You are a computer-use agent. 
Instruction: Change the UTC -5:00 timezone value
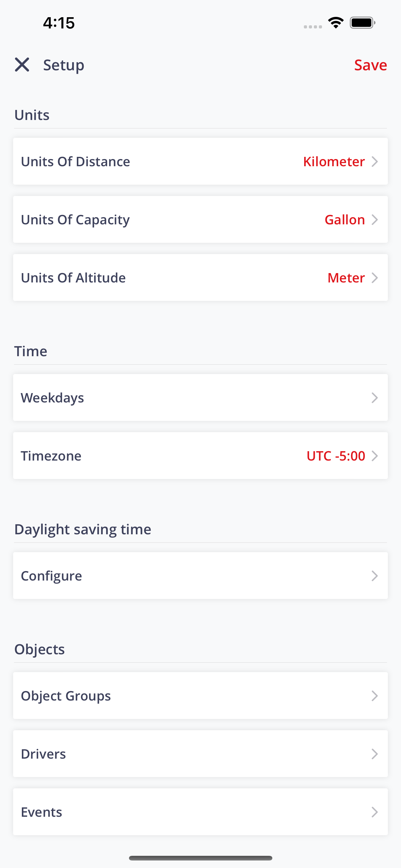336,456
